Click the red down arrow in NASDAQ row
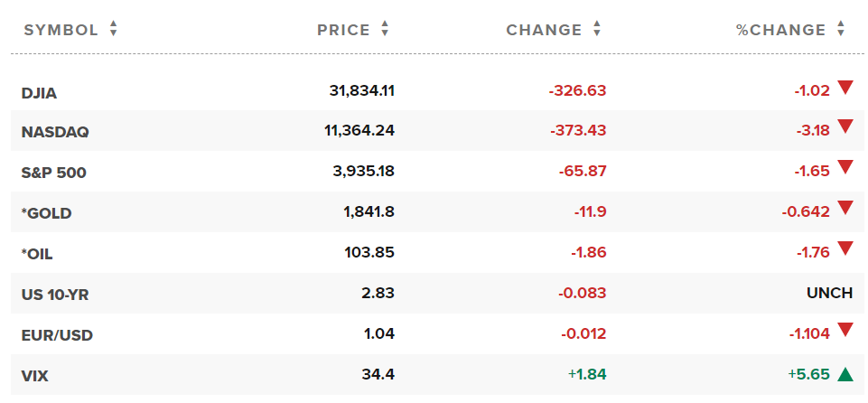 (x=845, y=127)
